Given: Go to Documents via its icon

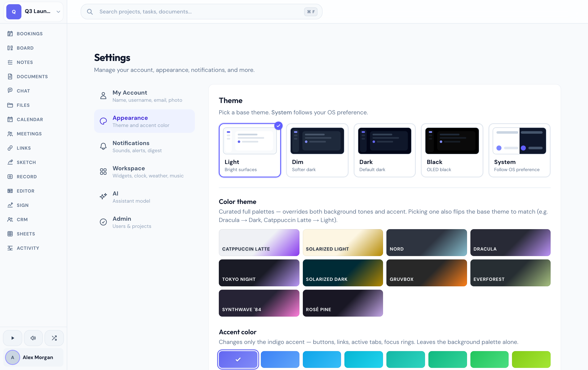Looking at the screenshot, I should click(x=10, y=77).
